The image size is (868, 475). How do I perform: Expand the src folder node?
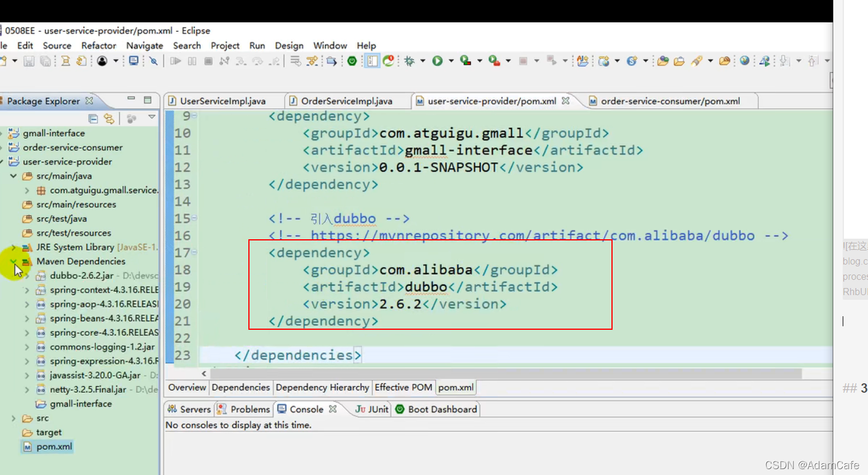tap(14, 418)
